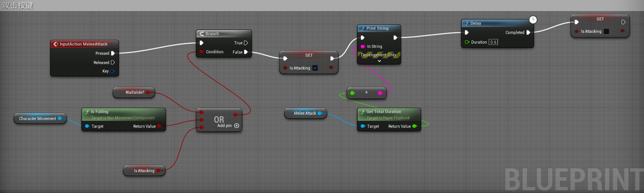Image resolution: width=644 pixels, height=193 pixels.
Task: Select the Melee Attack variable node
Action: pos(304,113)
